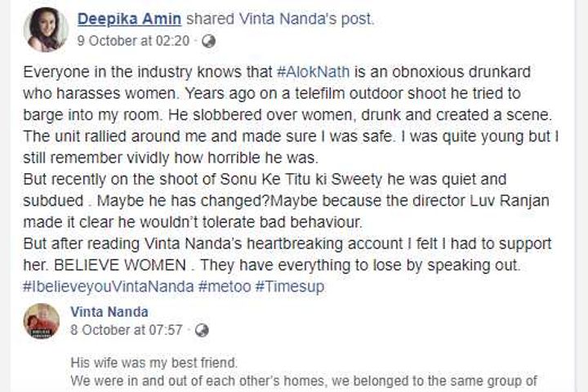The height and width of the screenshot is (392, 588).
Task: Click the globe privacy icon beside 9 October
Action: (x=208, y=38)
